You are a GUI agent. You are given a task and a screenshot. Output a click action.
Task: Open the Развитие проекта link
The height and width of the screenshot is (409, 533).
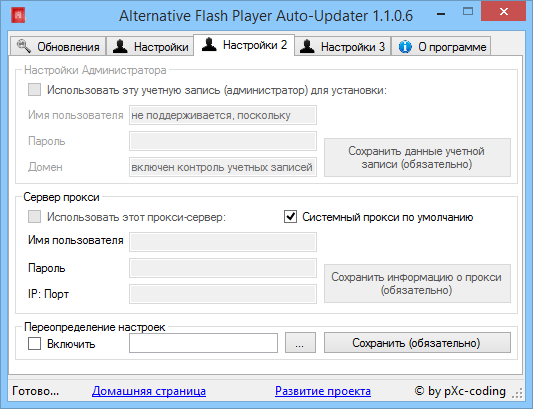[323, 391]
